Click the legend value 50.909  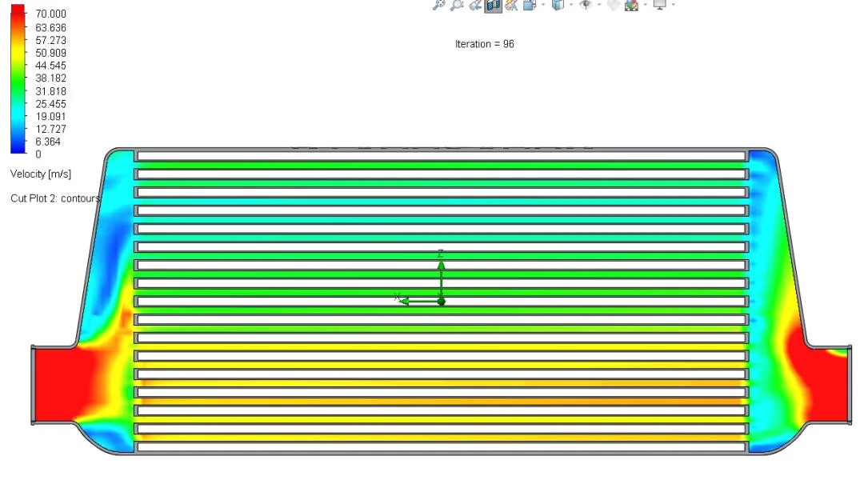point(50,53)
